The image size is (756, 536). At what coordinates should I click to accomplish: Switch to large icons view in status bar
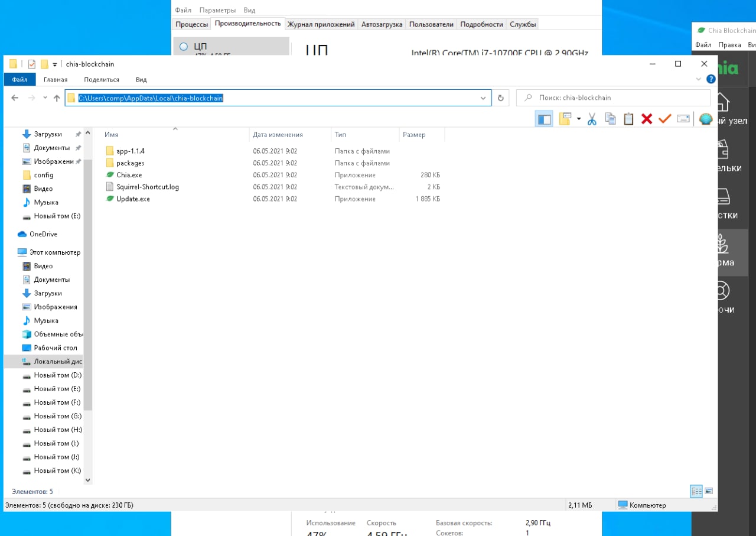(709, 491)
